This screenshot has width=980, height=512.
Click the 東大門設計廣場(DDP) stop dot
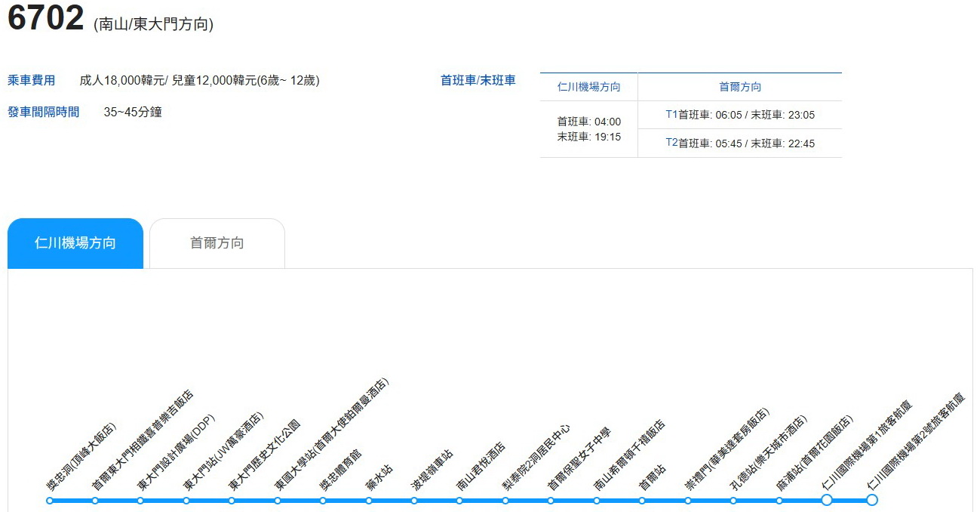(x=140, y=500)
